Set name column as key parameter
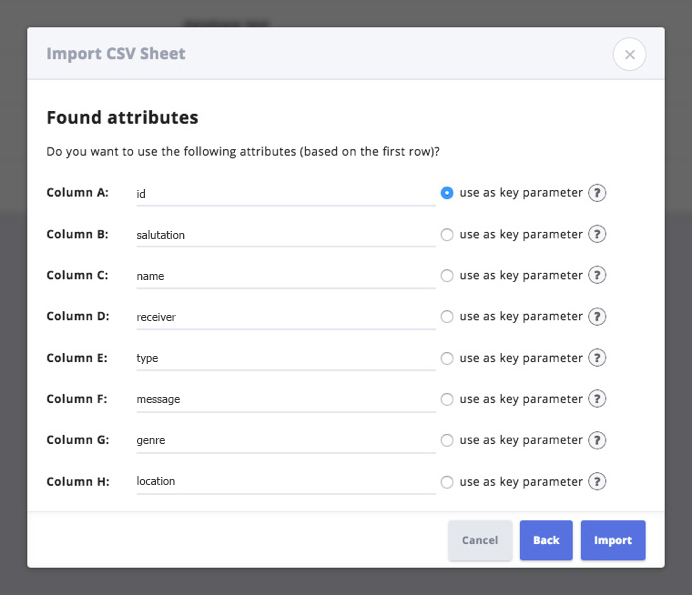This screenshot has height=595, width=692. click(447, 275)
